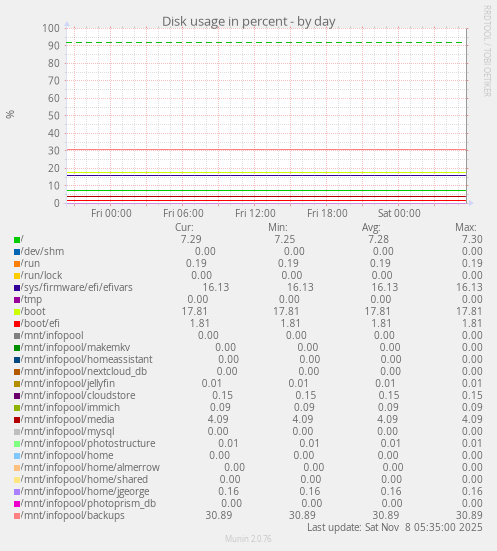Click the swatch for /mnt/infopool/makemkv
The image size is (497, 551).
coord(17,348)
